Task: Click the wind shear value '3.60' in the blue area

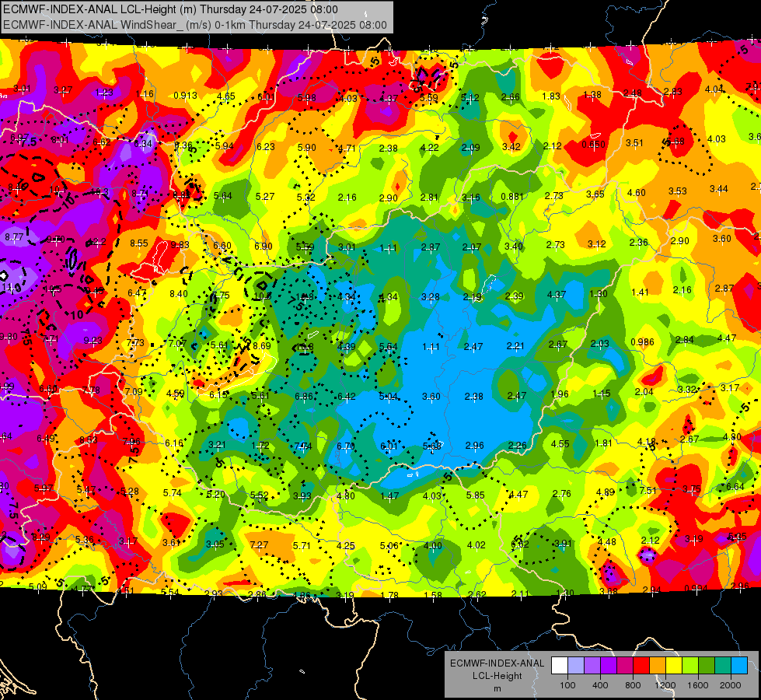Action: (x=431, y=397)
